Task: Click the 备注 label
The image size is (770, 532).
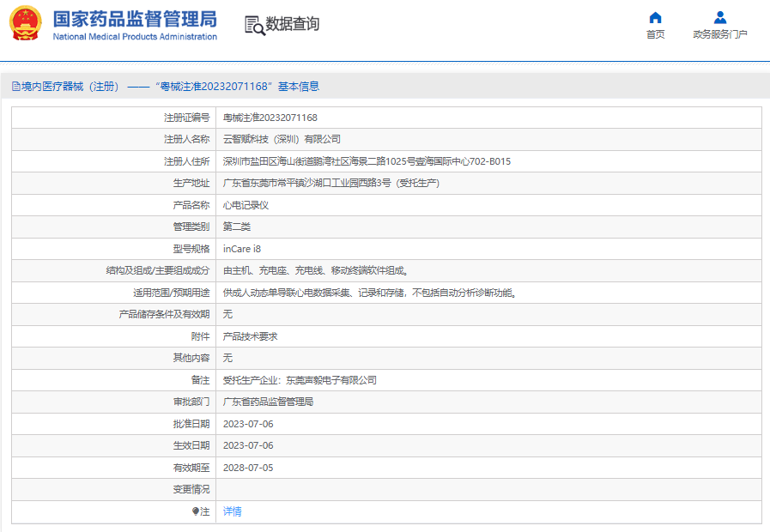Action: point(200,380)
